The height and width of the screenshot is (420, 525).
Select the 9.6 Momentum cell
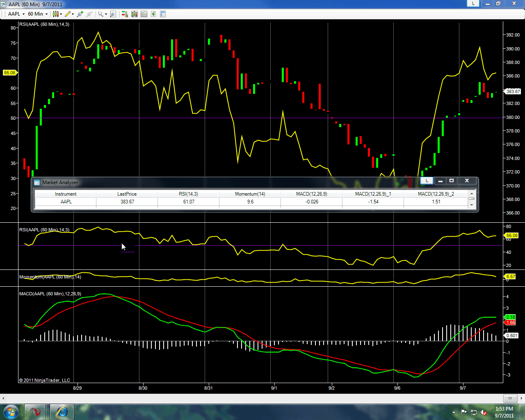tap(250, 202)
